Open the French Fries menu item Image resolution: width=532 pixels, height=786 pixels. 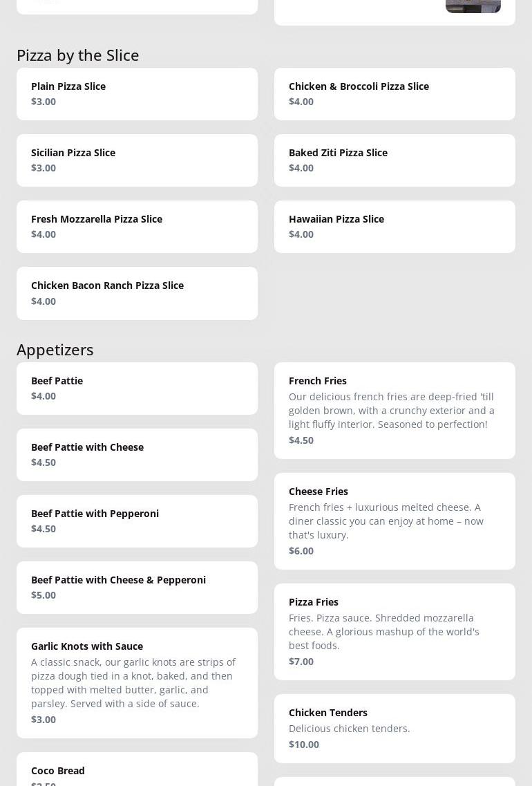pos(395,411)
